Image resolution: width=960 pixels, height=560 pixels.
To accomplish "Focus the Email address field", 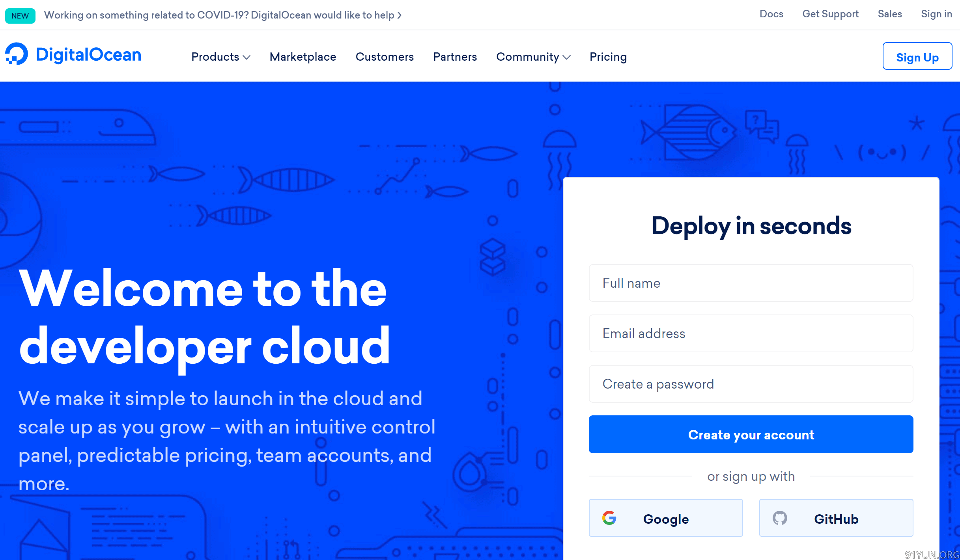I will [751, 333].
